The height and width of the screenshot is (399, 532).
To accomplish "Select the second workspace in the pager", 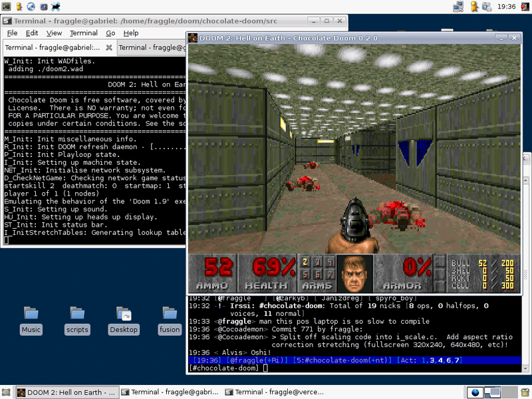I will 492,392.
